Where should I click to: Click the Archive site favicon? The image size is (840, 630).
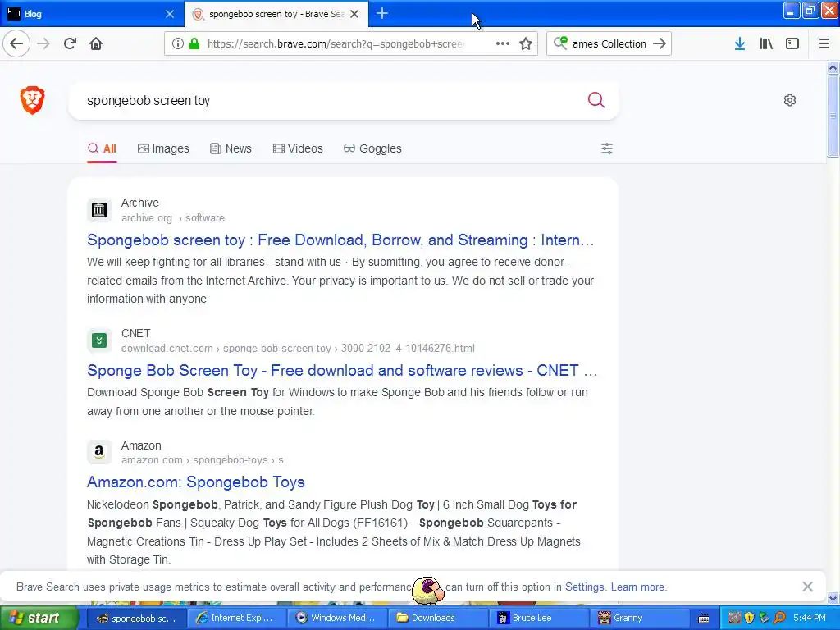(99, 210)
